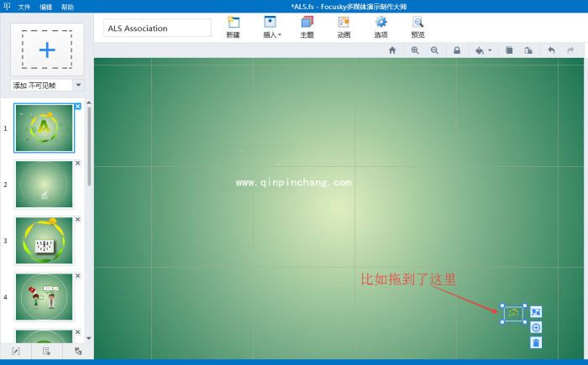Click the circled plus icon beside frame
Viewport: 588px width, 365px height.
pyautogui.click(x=536, y=327)
